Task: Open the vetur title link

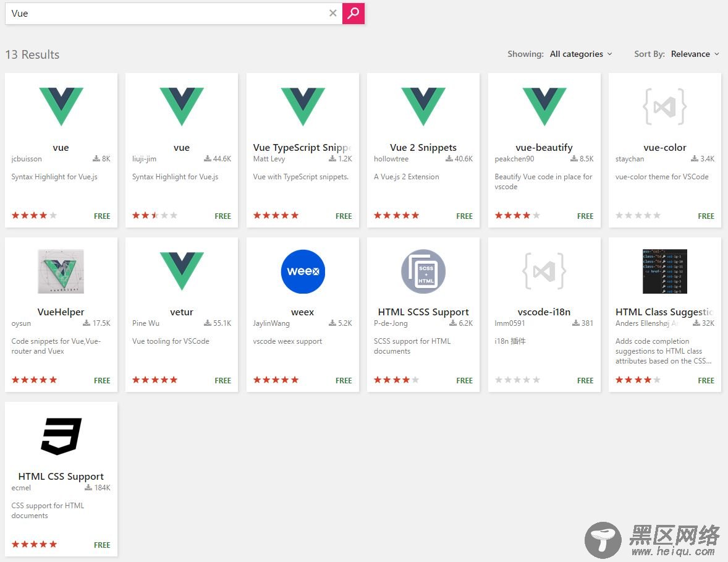Action: click(x=182, y=312)
